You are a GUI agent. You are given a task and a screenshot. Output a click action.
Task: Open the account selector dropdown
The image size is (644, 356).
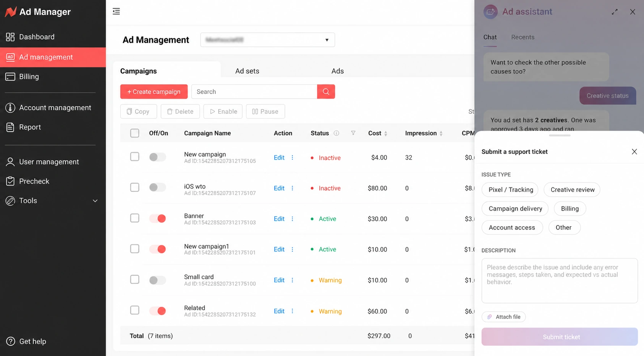(267, 40)
